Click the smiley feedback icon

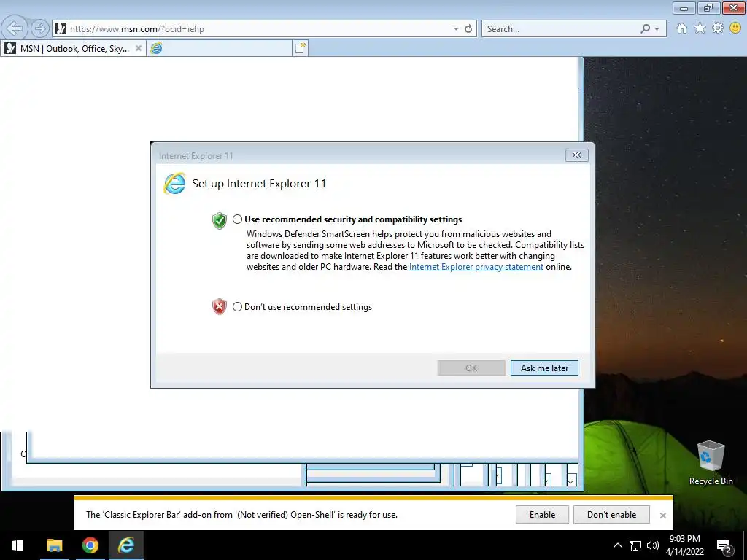(735, 28)
